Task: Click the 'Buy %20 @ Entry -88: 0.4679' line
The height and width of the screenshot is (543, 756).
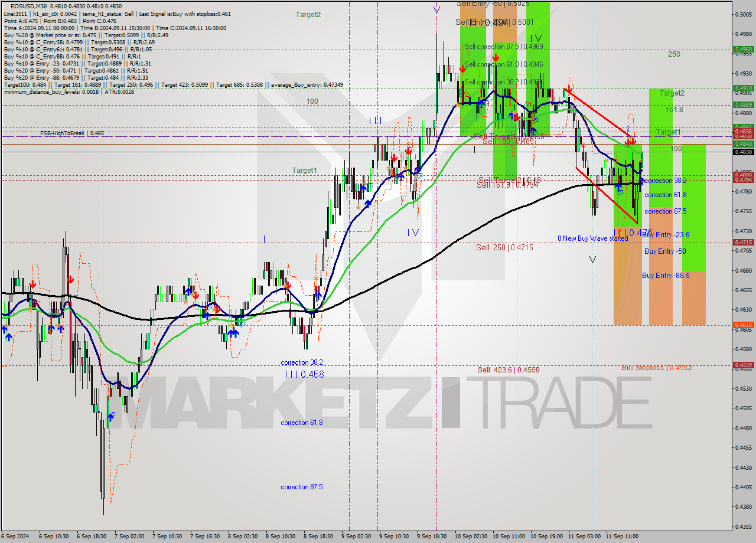Action: (77, 77)
